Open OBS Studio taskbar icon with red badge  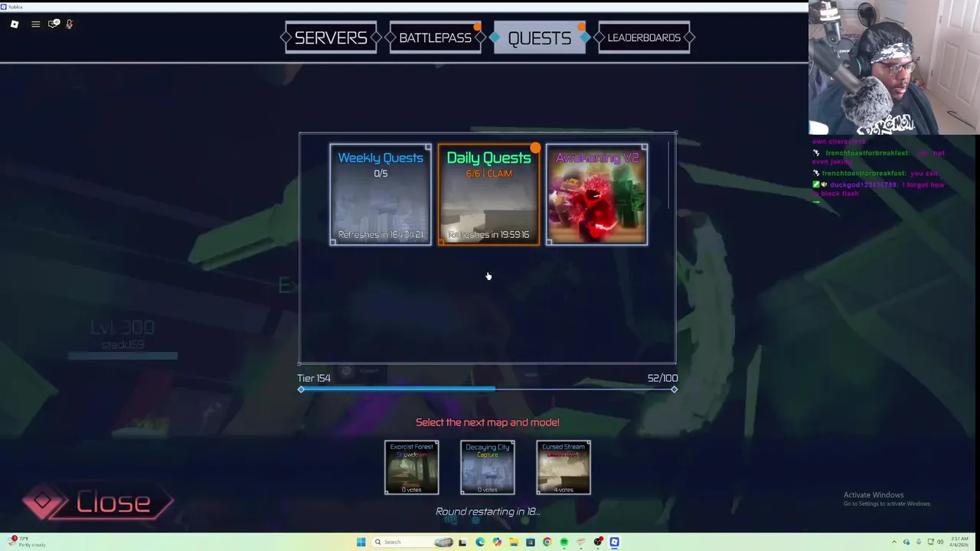click(598, 542)
